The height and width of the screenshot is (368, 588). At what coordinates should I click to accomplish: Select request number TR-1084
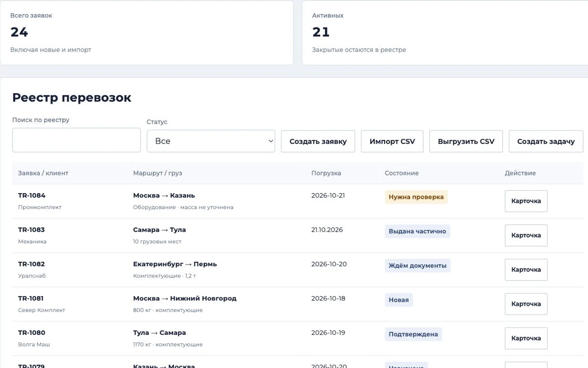tap(32, 195)
